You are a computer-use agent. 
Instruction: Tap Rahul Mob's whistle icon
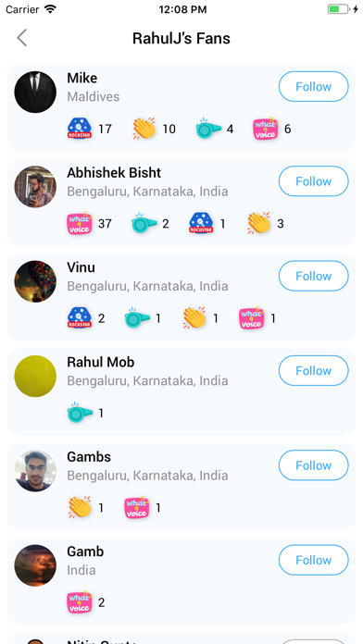pyautogui.click(x=81, y=413)
